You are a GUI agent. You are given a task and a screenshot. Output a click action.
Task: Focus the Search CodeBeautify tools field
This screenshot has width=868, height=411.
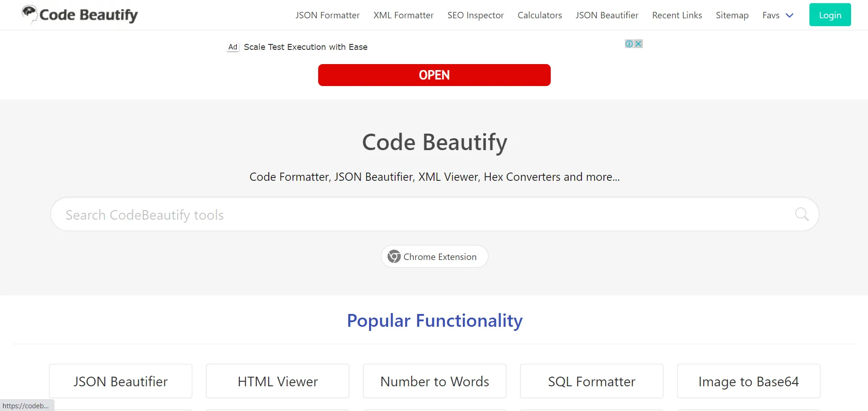[x=434, y=214]
